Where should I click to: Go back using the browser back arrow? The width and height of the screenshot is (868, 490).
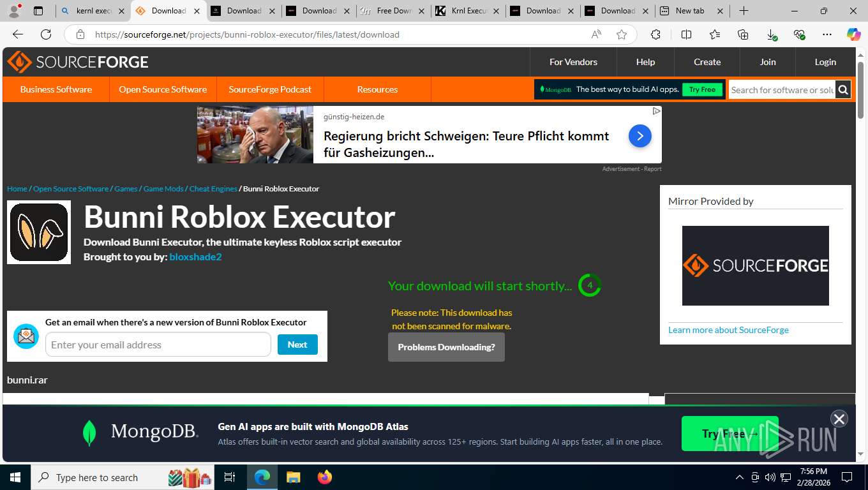click(18, 34)
